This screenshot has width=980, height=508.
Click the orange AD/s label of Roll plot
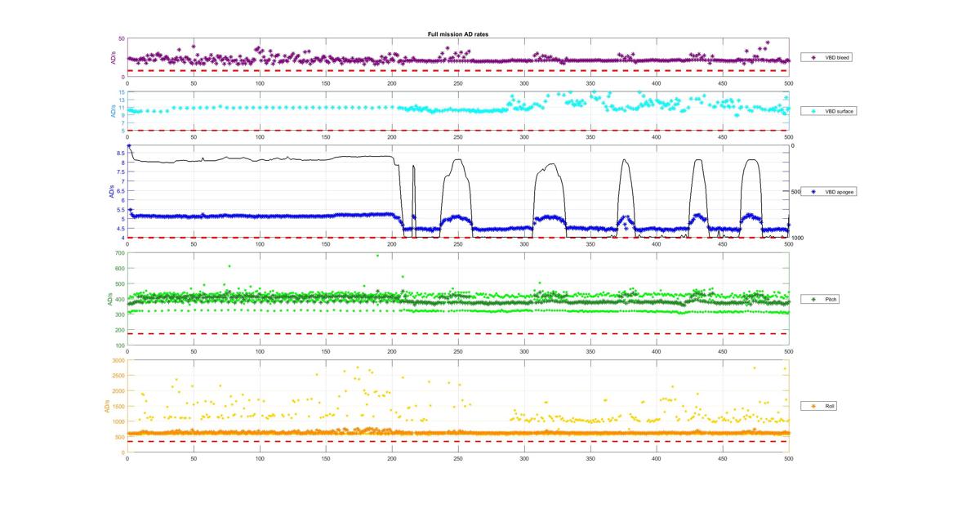click(x=105, y=406)
